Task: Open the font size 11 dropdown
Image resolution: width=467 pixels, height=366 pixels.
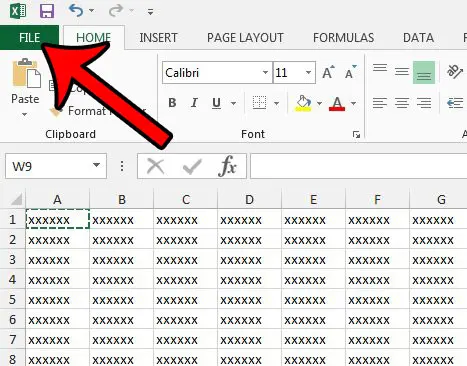Action: point(308,72)
